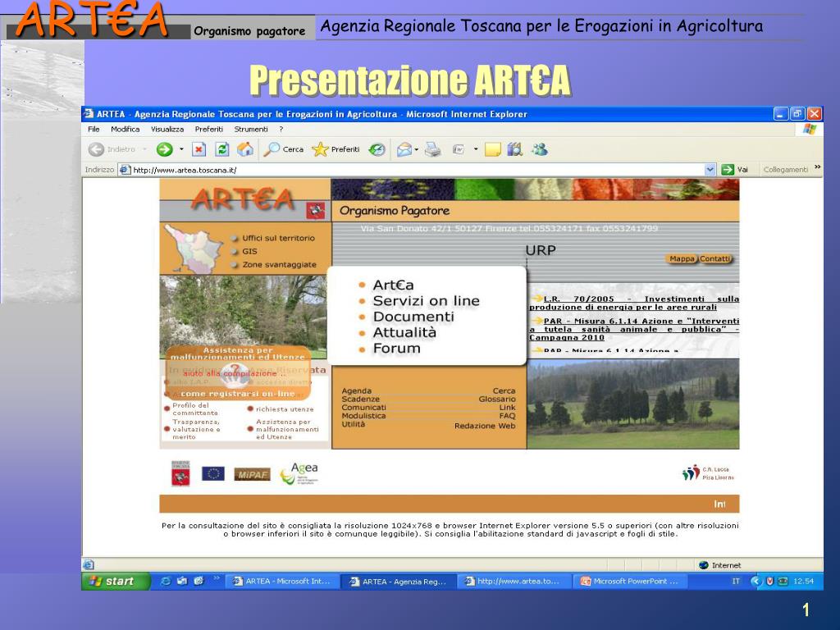Click the Glossario link
The width and height of the screenshot is (840, 630).
[x=496, y=399]
